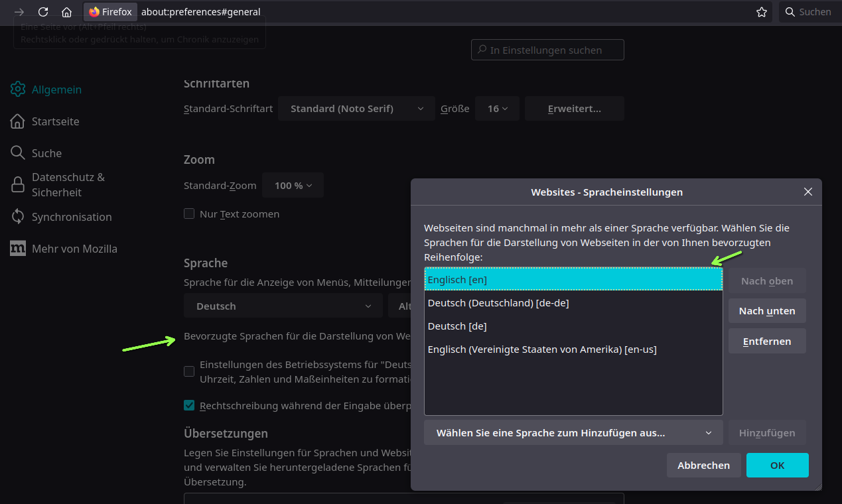Viewport: 842px width, 504px height.
Task: Bookmark page with the star icon
Action: [762, 12]
